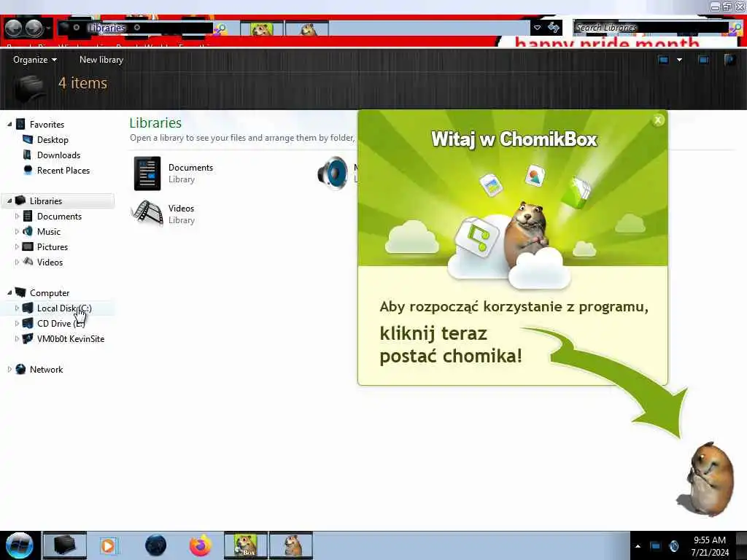This screenshot has height=560, width=747.
Task: Open the view options dropdown arrow
Action: (679, 60)
